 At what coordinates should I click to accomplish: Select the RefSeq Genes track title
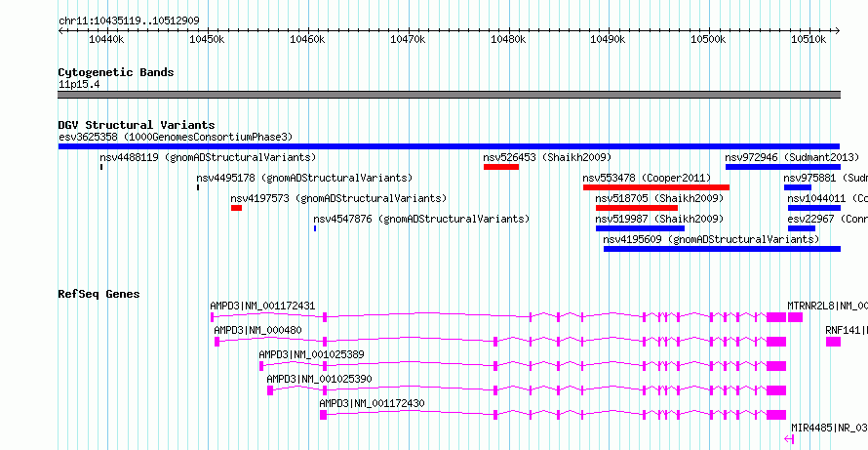click(x=99, y=294)
